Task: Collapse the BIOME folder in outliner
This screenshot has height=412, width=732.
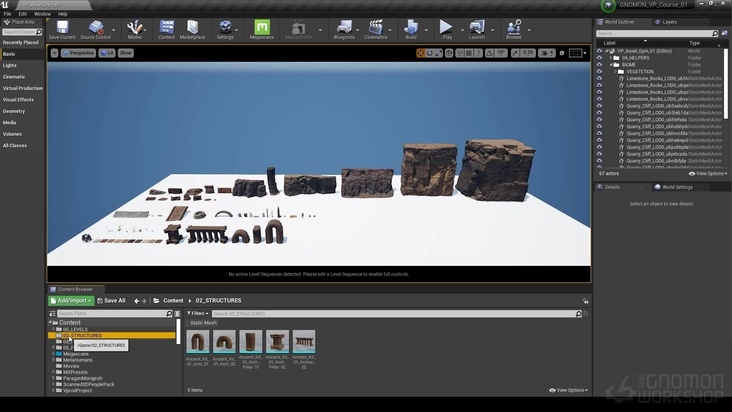Action: click(611, 65)
